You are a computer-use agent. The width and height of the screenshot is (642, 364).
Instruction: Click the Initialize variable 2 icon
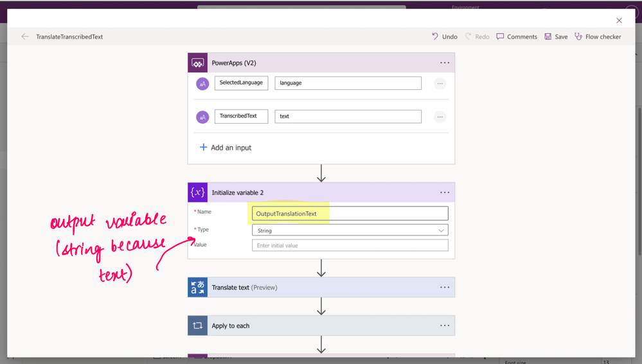(x=198, y=192)
